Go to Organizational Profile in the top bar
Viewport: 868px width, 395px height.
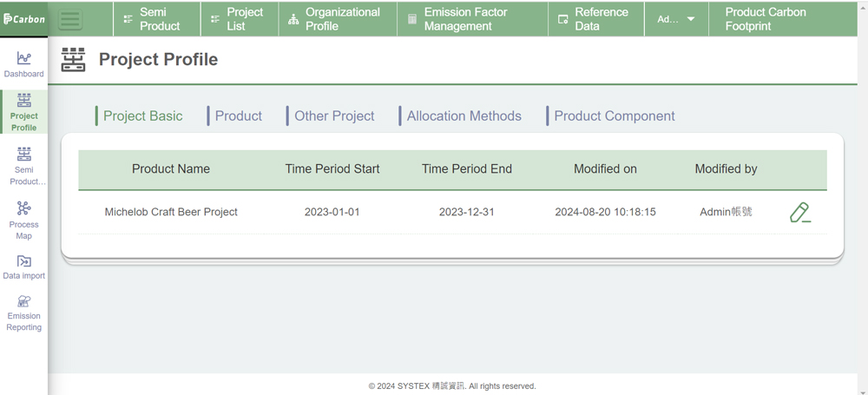pos(337,19)
